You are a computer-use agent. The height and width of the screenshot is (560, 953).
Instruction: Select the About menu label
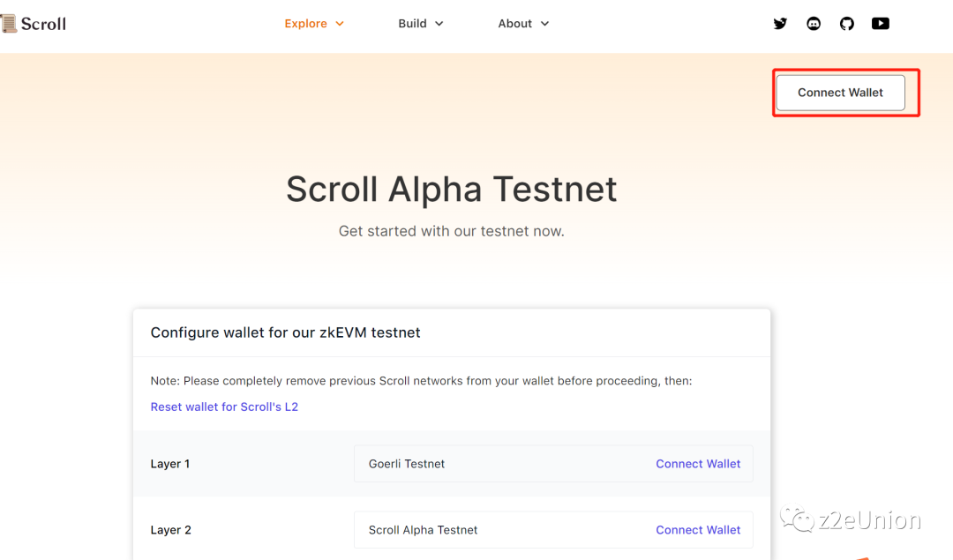(x=514, y=24)
